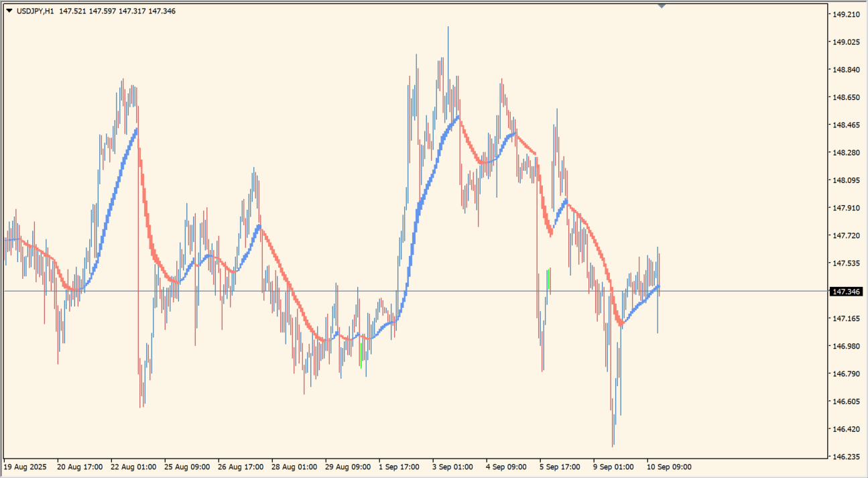
Task: Click OHLC close value 147.346 in header
Action: click(162, 11)
